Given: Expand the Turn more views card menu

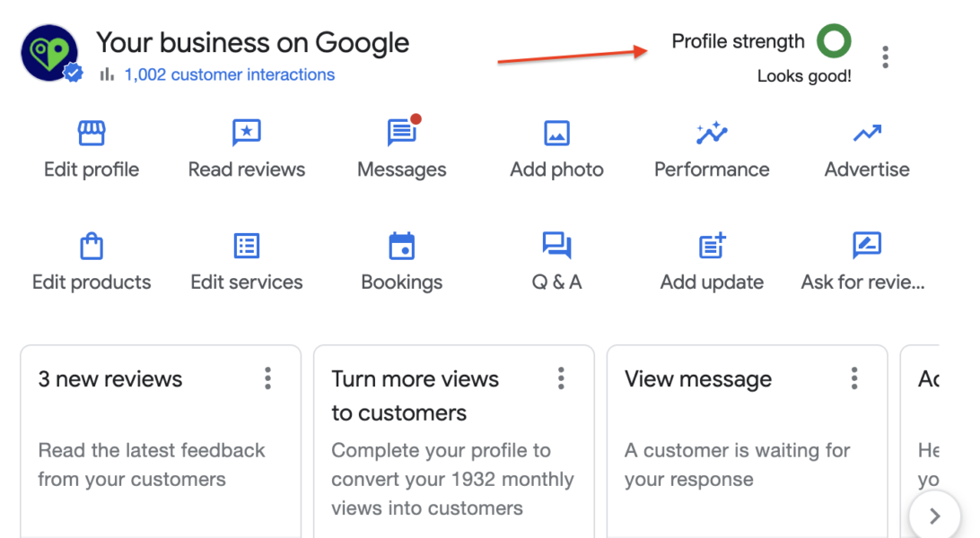Looking at the screenshot, I should [x=561, y=378].
